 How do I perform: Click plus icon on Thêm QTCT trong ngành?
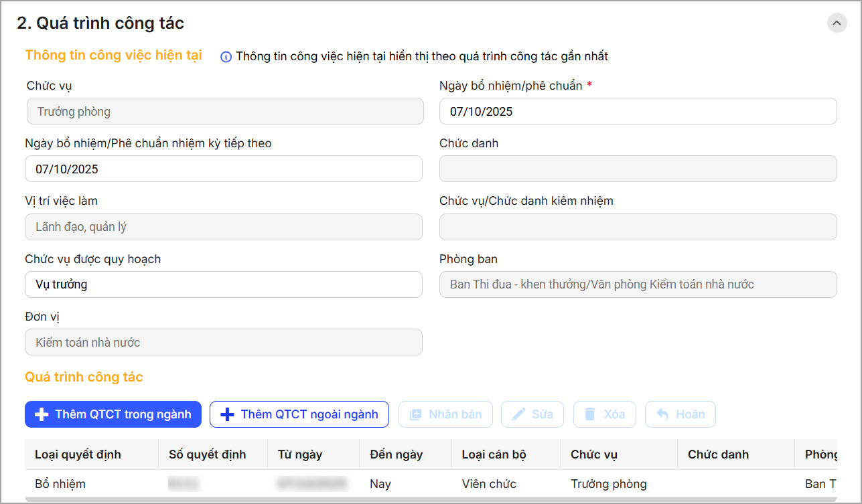(42, 414)
